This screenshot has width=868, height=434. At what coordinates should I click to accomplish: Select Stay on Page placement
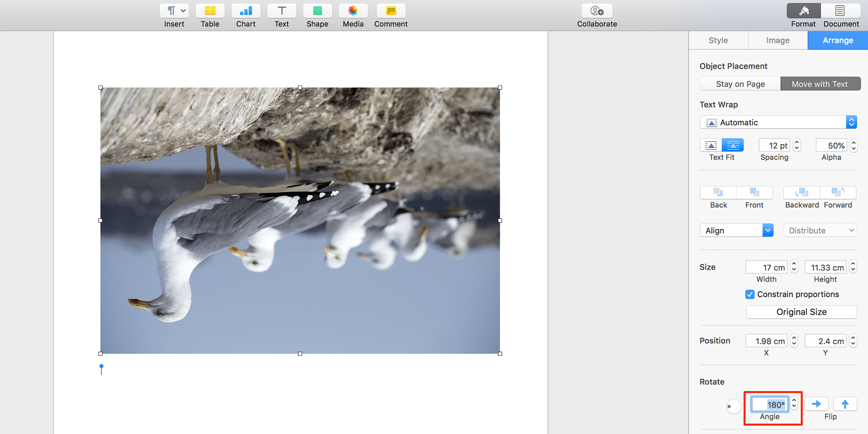740,83
